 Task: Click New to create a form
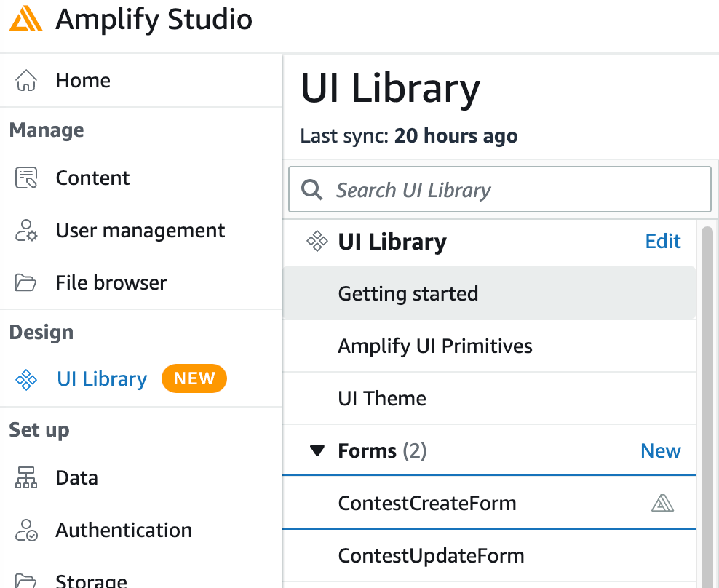(660, 450)
